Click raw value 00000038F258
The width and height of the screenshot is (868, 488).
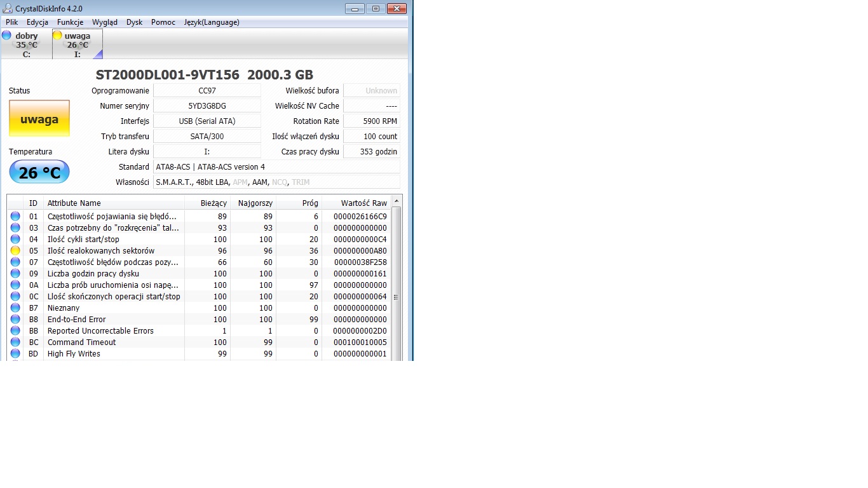pyautogui.click(x=360, y=262)
